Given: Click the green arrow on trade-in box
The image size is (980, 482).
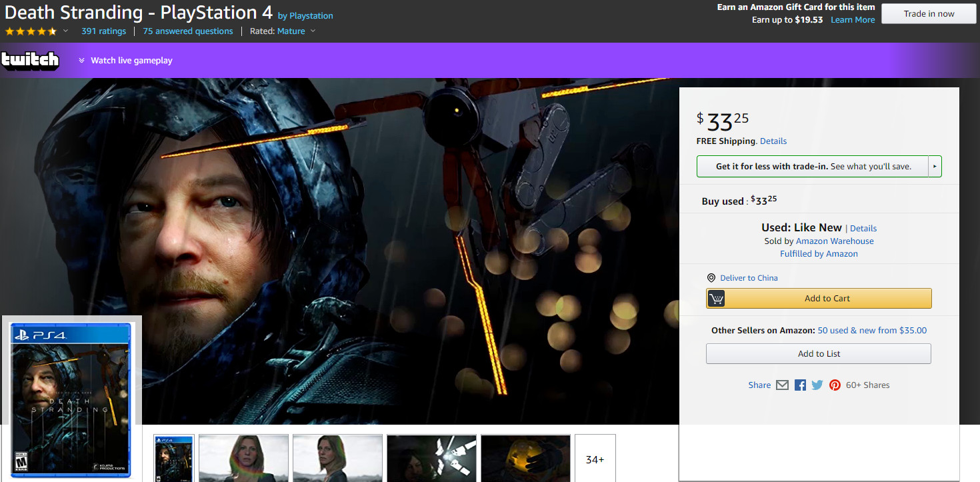Looking at the screenshot, I should point(935,167).
